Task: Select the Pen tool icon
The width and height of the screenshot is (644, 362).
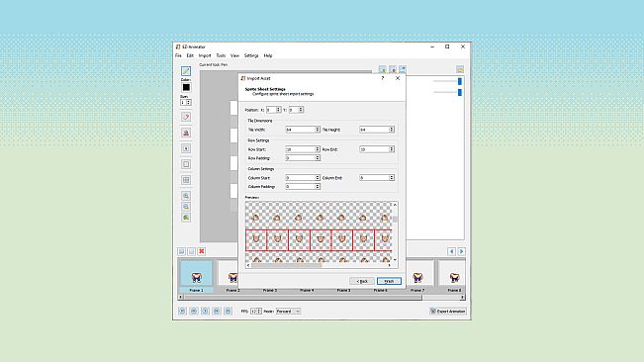Action: pos(186,71)
